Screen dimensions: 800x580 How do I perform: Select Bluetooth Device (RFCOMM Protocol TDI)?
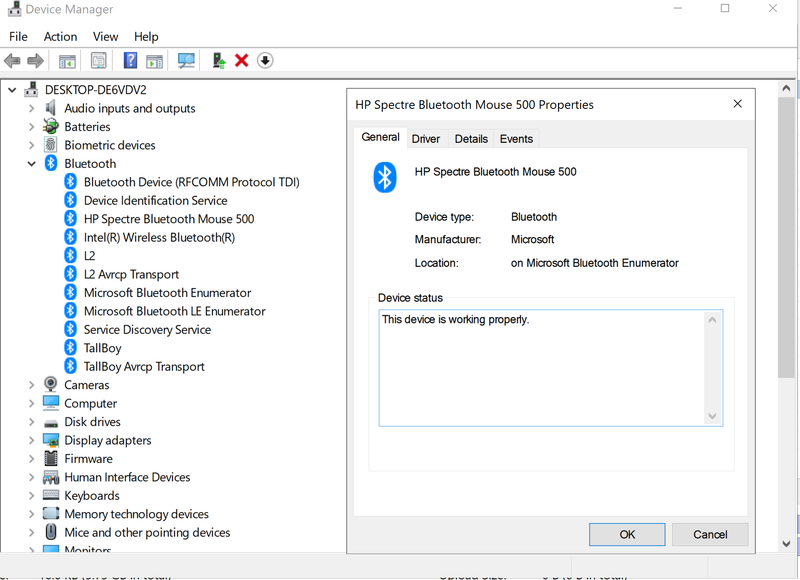191,182
